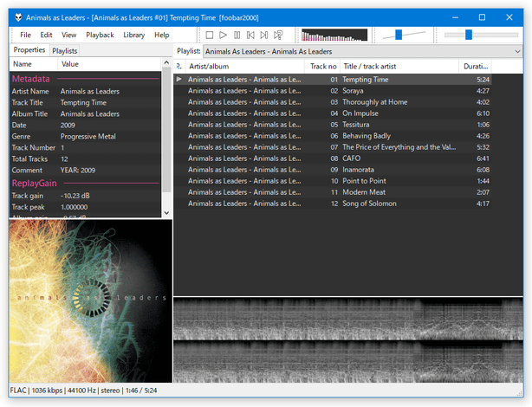Open the Playback menu
532x407 pixels.
coord(100,35)
